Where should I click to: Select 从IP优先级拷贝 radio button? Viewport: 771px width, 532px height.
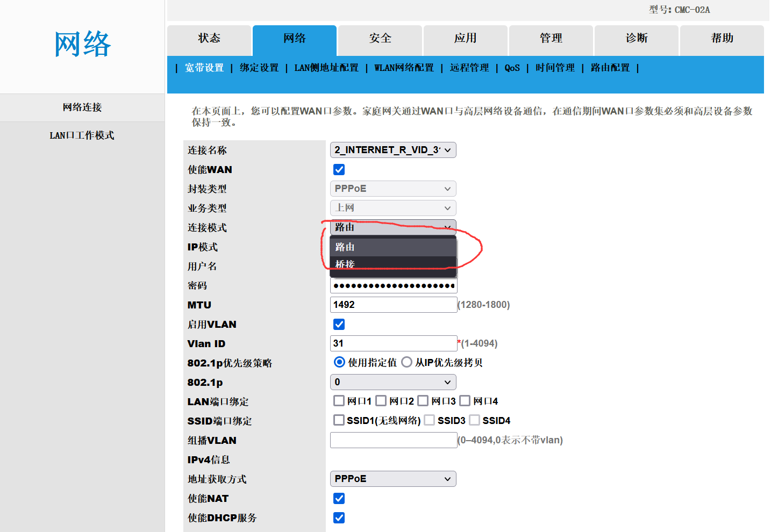tap(407, 362)
